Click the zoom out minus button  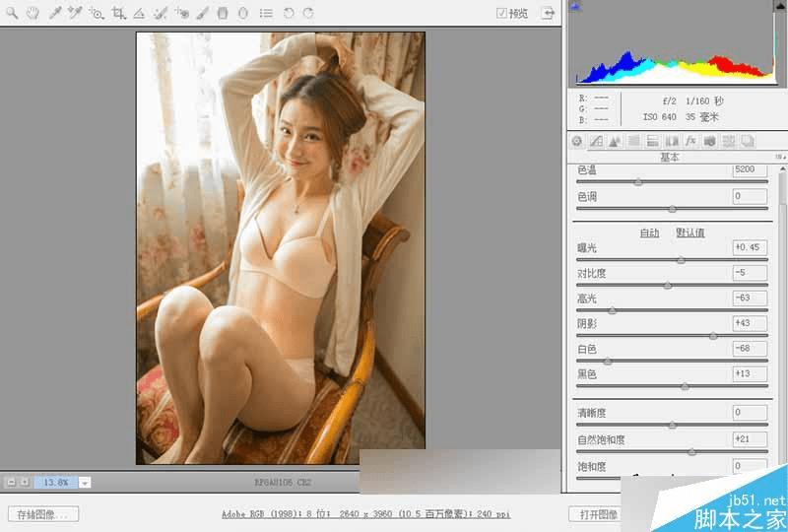click(11, 482)
